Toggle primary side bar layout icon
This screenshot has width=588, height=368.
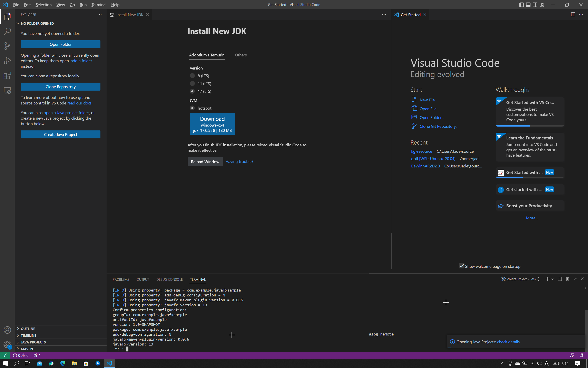521,5
